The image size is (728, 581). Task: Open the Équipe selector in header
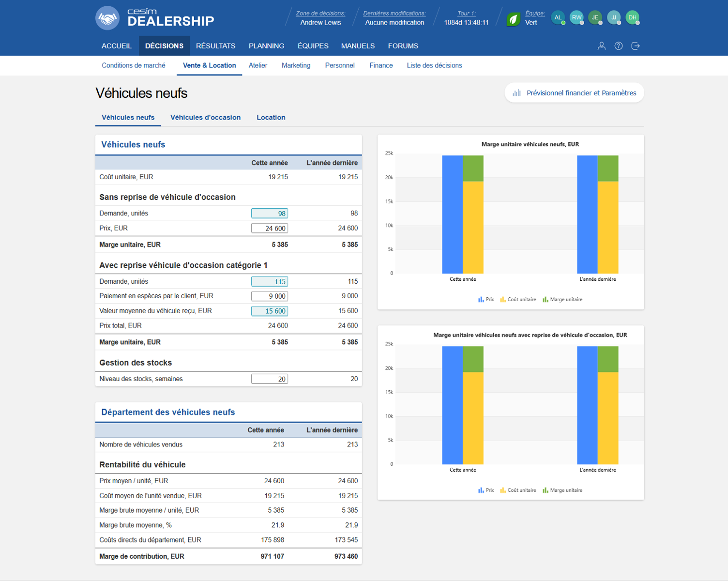534,14
